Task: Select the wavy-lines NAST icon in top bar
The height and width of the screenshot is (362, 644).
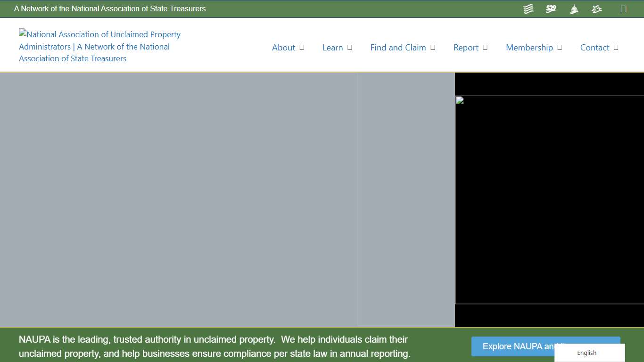Action: pyautogui.click(x=528, y=8)
